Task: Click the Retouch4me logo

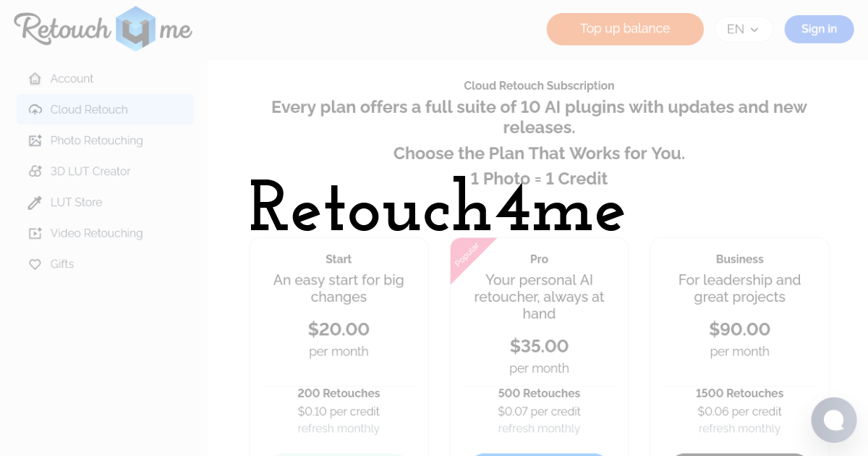Action: tap(103, 29)
